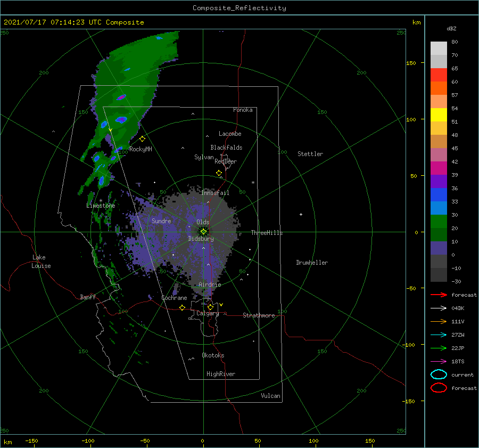This screenshot has height=448, width=479.
Task: Click the cyan current ellipse icon
Action: [x=439, y=374]
